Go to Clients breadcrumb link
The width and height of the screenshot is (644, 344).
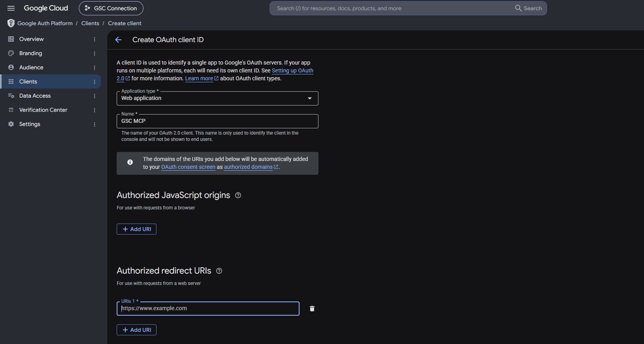coord(90,23)
